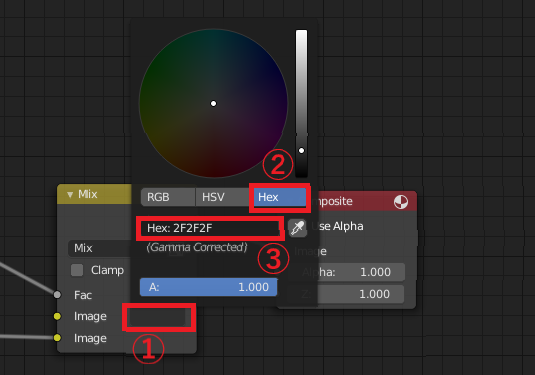Click the Composite node sphere icon
This screenshot has width=535, height=375.
click(401, 202)
